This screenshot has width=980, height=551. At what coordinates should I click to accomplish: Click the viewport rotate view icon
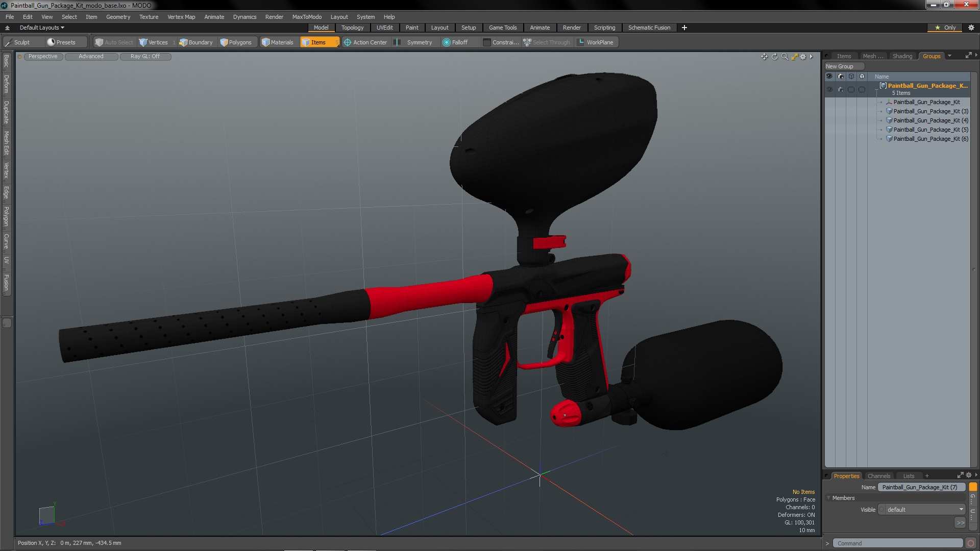tap(774, 57)
